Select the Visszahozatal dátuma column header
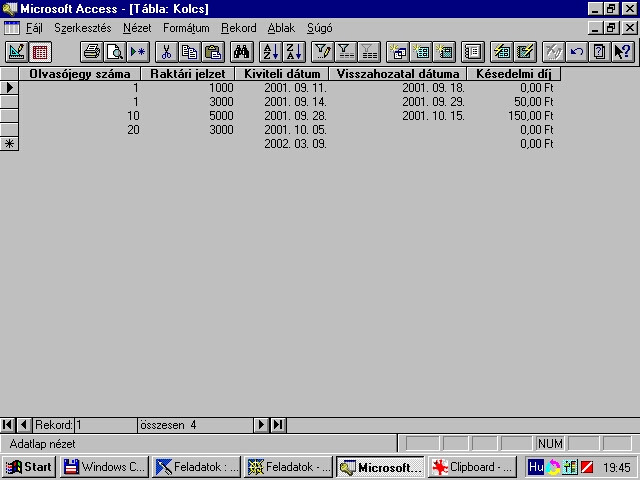This screenshot has width=640, height=480. pos(398,74)
